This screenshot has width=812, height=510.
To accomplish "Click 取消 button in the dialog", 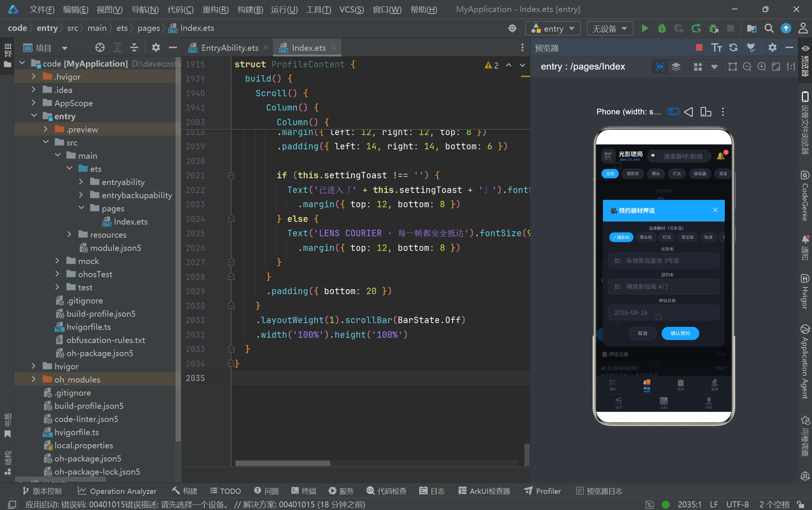I will click(642, 333).
